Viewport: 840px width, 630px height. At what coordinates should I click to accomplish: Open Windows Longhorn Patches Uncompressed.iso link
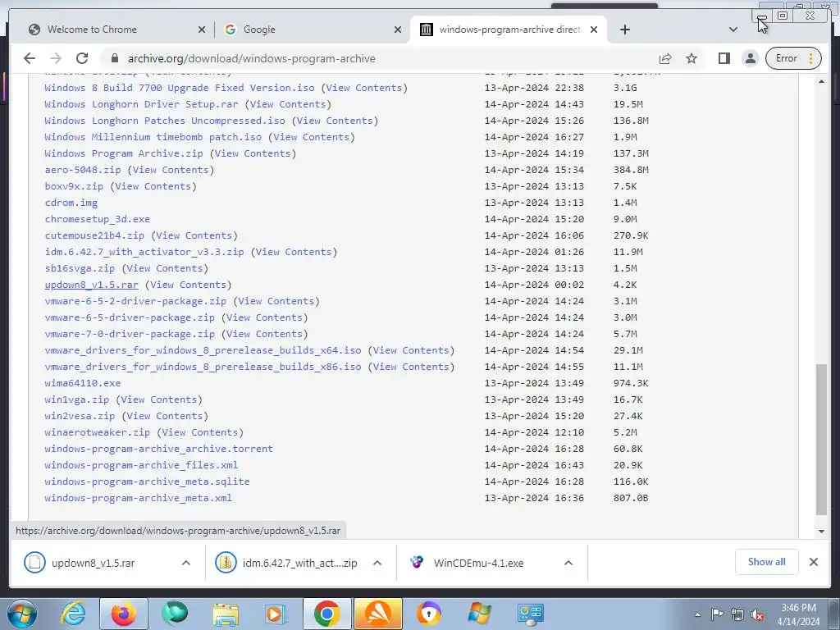[x=165, y=121]
